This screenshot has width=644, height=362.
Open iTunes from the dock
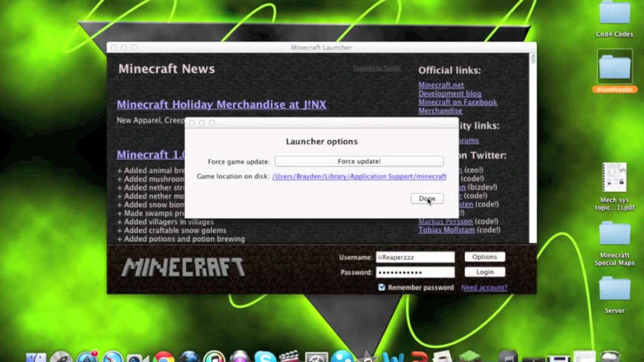215,357
